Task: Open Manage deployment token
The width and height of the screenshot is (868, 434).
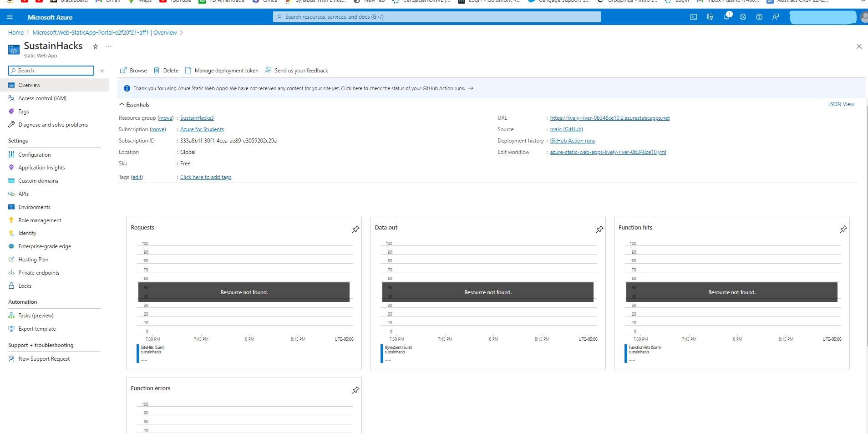Action: (x=222, y=71)
